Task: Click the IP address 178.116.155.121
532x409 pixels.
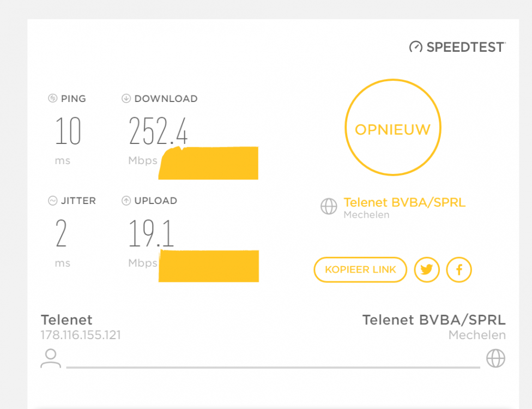Action: [81, 335]
